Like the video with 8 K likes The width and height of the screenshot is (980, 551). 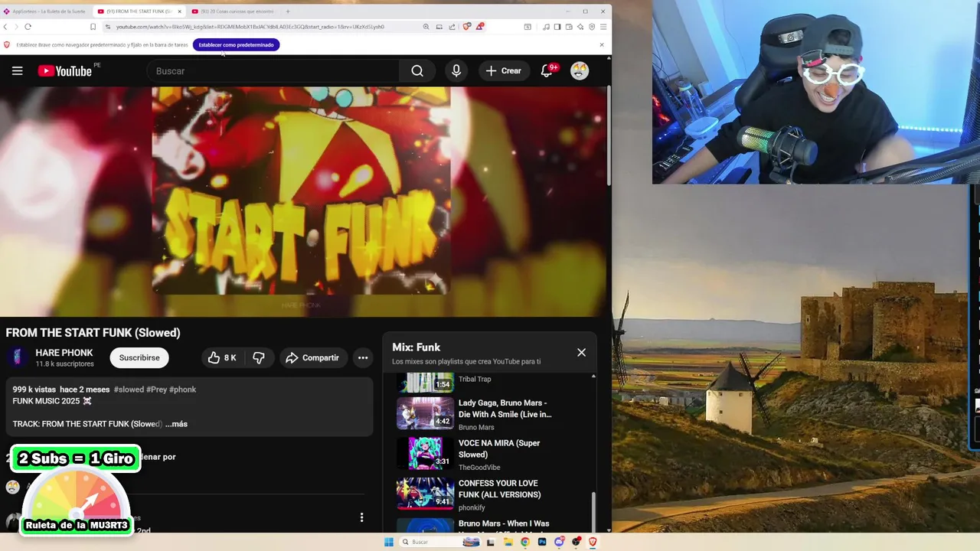222,357
